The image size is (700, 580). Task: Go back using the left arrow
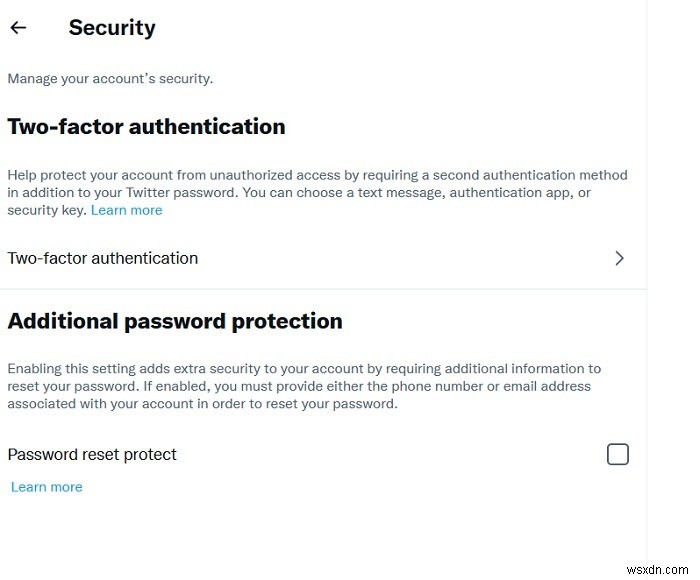(18, 28)
